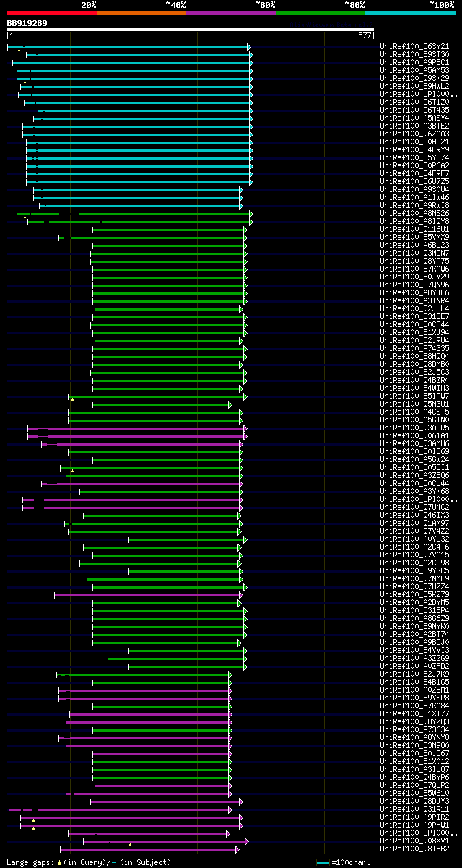The height and width of the screenshot is (868, 462).
Task: Open UniRef100_Q3M980 hit
Action: coord(416,745)
